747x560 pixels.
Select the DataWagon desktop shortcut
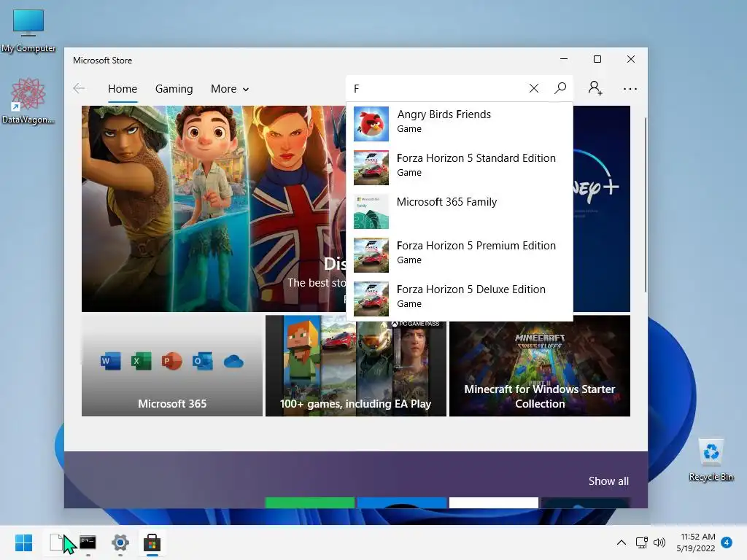click(x=28, y=101)
